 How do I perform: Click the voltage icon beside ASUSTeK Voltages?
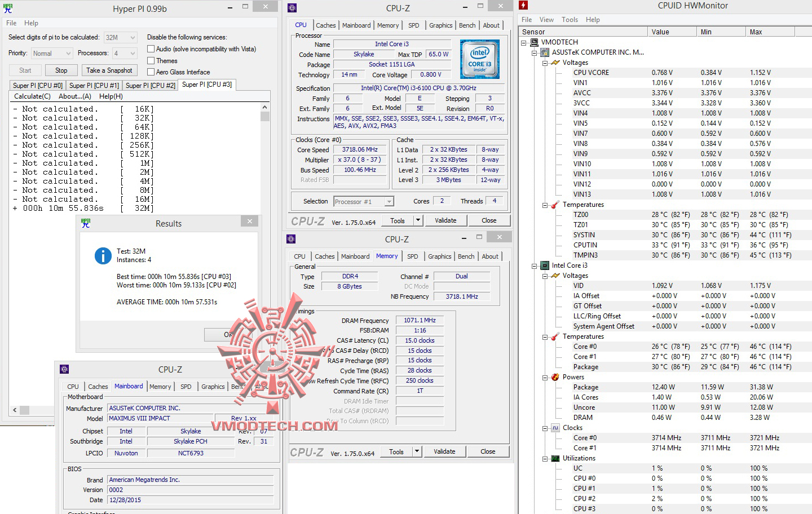pyautogui.click(x=555, y=63)
